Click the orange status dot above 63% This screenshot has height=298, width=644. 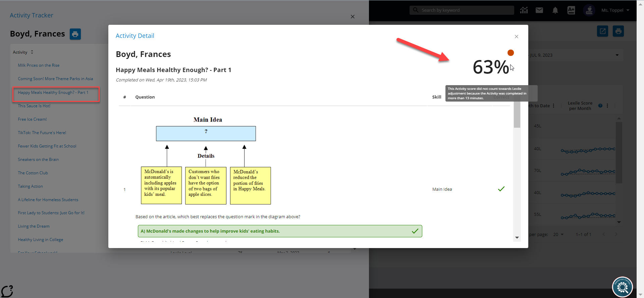(511, 53)
